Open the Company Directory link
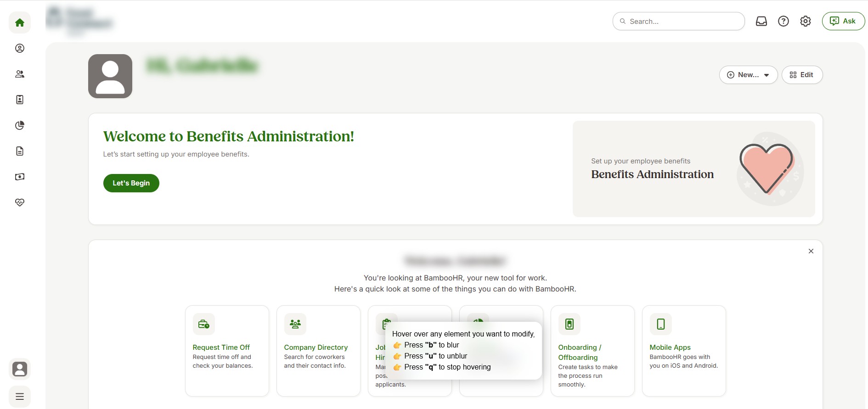This screenshot has height=409, width=868. click(316, 347)
